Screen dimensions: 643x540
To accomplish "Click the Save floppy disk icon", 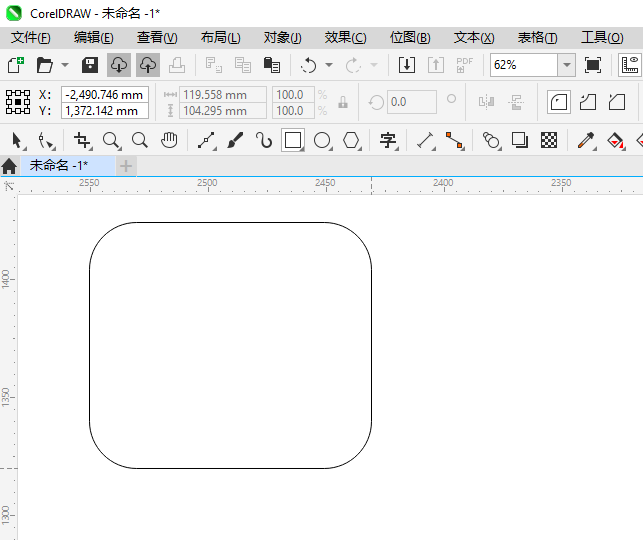I will pos(90,65).
